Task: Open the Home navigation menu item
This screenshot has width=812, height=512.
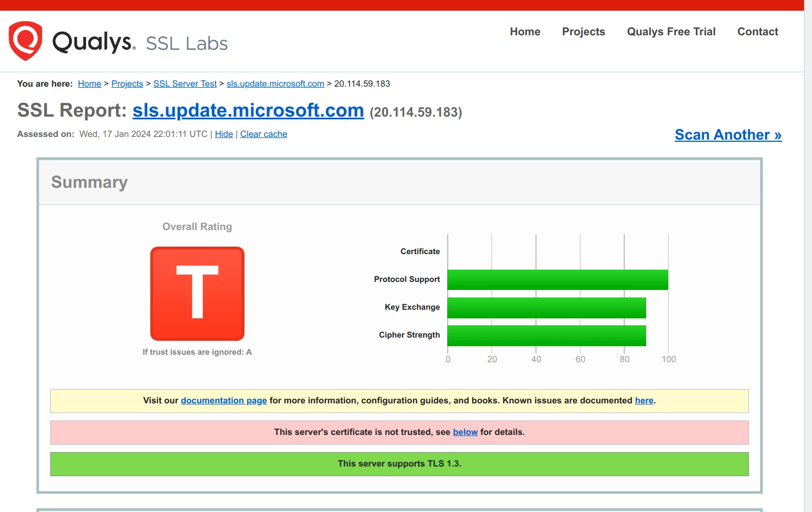Action: point(525,32)
